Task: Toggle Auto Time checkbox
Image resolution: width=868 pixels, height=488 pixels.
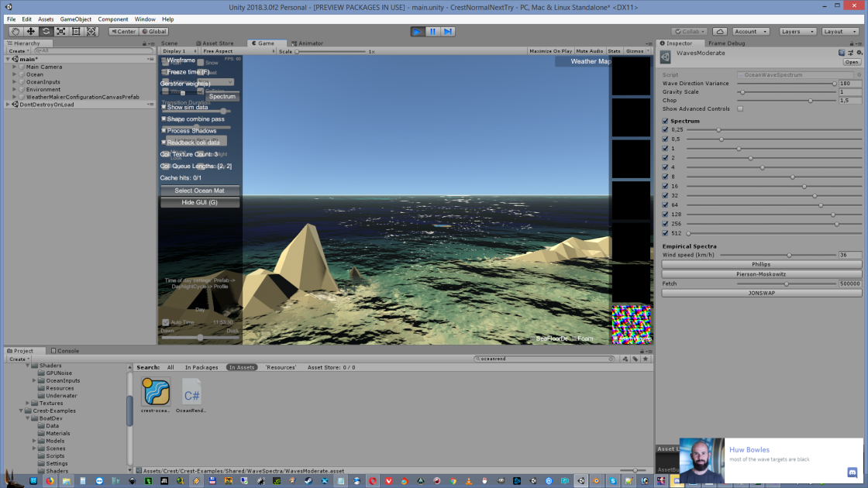Action: pyautogui.click(x=166, y=322)
